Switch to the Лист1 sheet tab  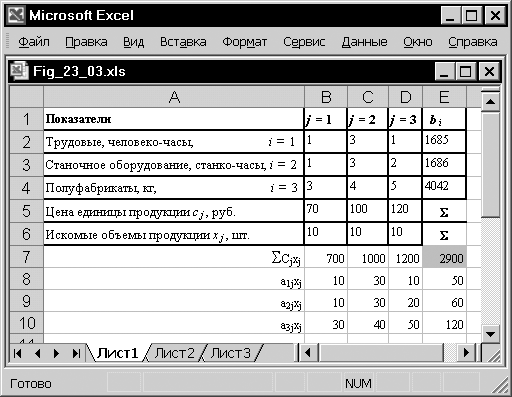117,353
